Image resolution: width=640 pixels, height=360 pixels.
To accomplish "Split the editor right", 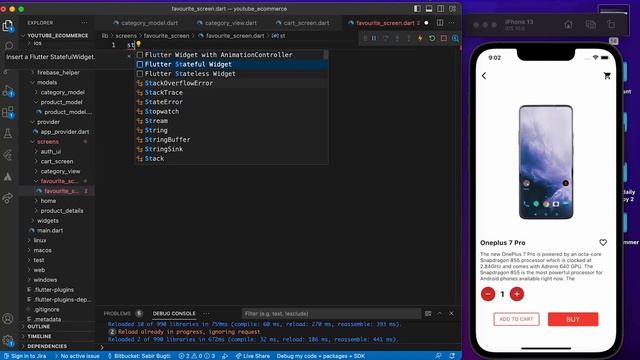I will point(440,23).
